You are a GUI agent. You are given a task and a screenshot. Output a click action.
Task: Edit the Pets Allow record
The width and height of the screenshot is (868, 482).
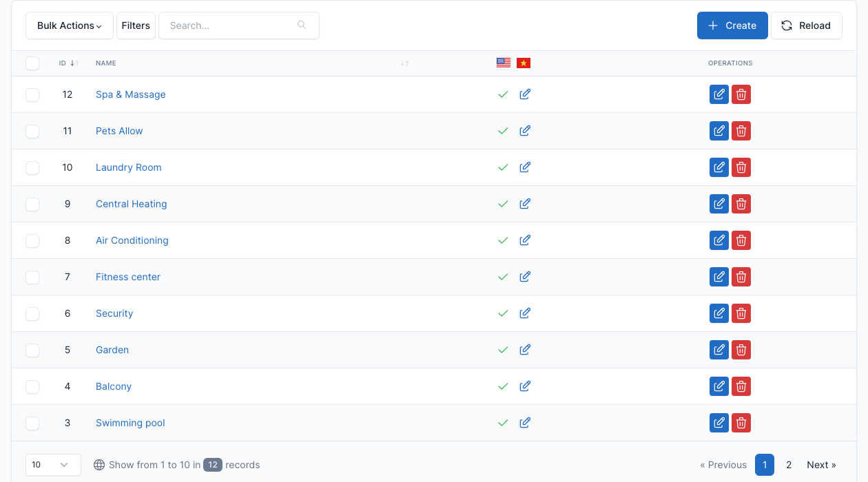719,131
